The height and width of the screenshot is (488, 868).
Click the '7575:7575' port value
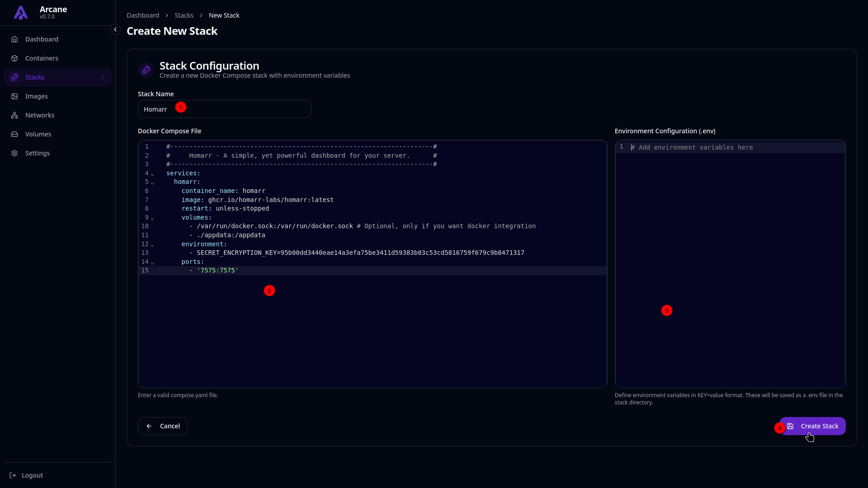pyautogui.click(x=217, y=270)
